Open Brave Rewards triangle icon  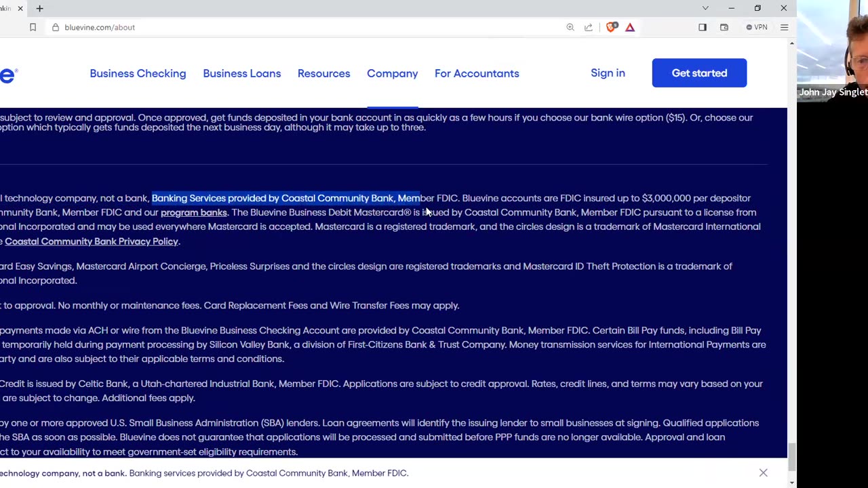[x=630, y=27]
